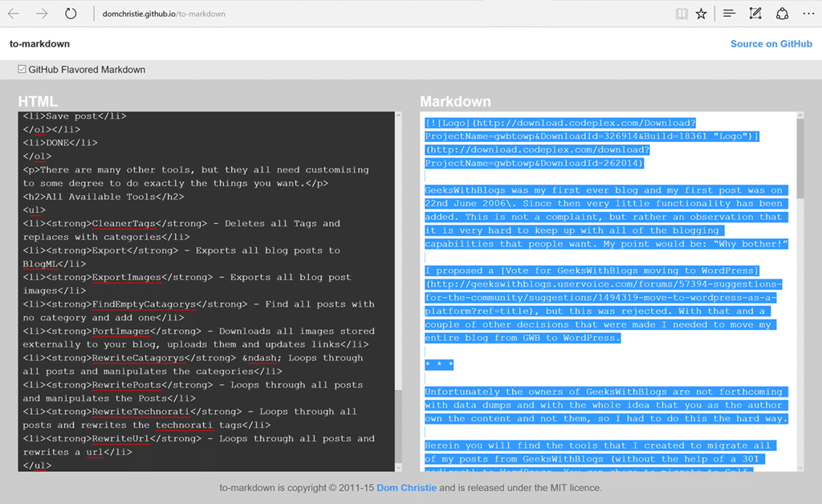Click the word ExportImages in HTML editor
This screenshot has height=504, width=822.
[x=126, y=278]
